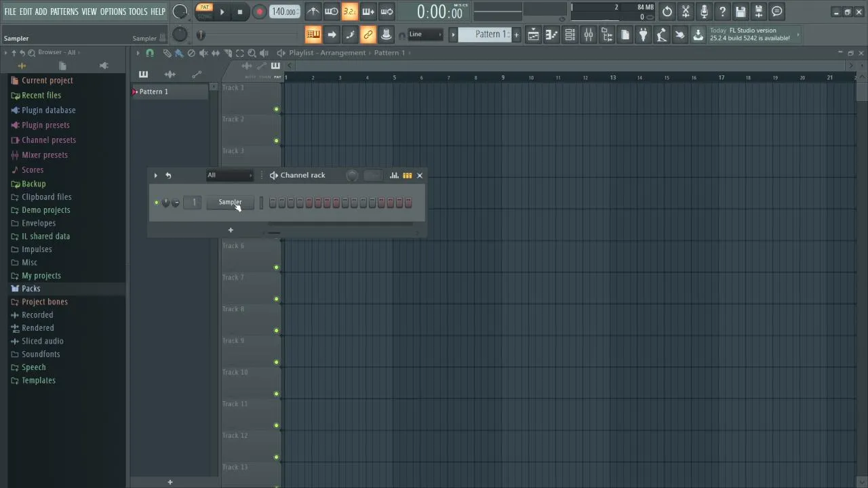Open the Templates folder
This screenshot has height=488, width=868.
point(38,381)
